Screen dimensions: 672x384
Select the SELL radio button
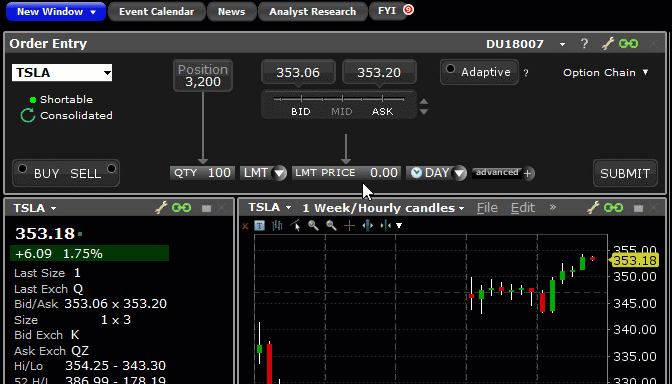click(x=111, y=168)
